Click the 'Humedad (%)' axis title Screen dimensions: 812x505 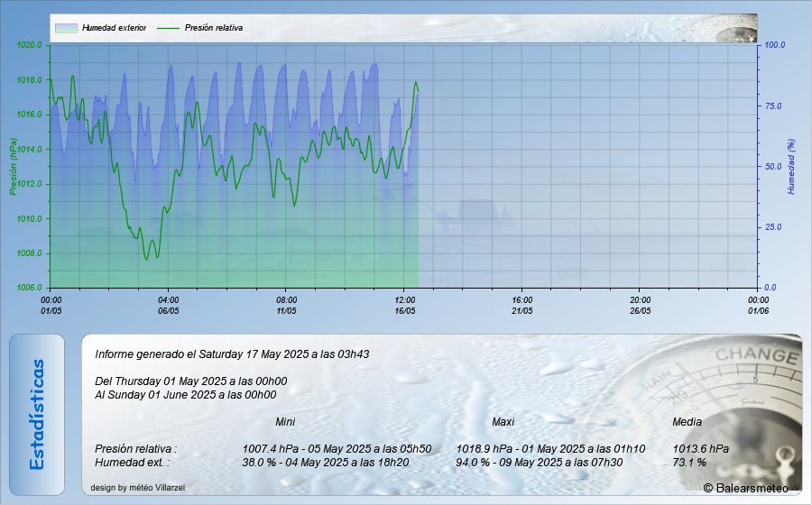tap(790, 167)
